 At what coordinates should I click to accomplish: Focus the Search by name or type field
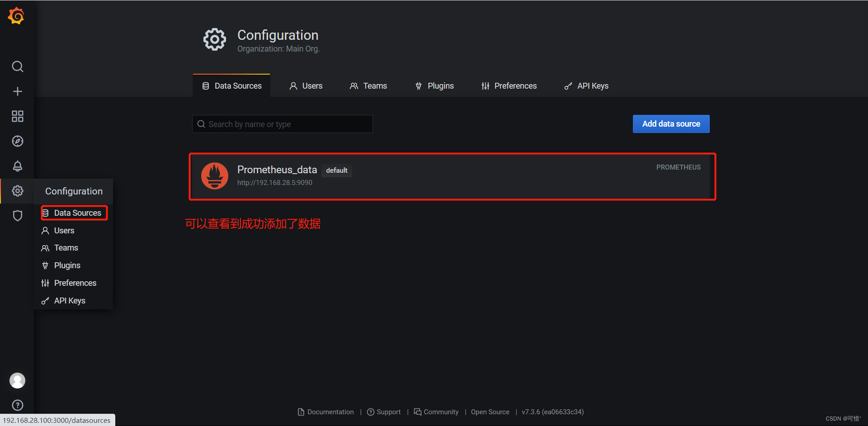click(x=283, y=124)
